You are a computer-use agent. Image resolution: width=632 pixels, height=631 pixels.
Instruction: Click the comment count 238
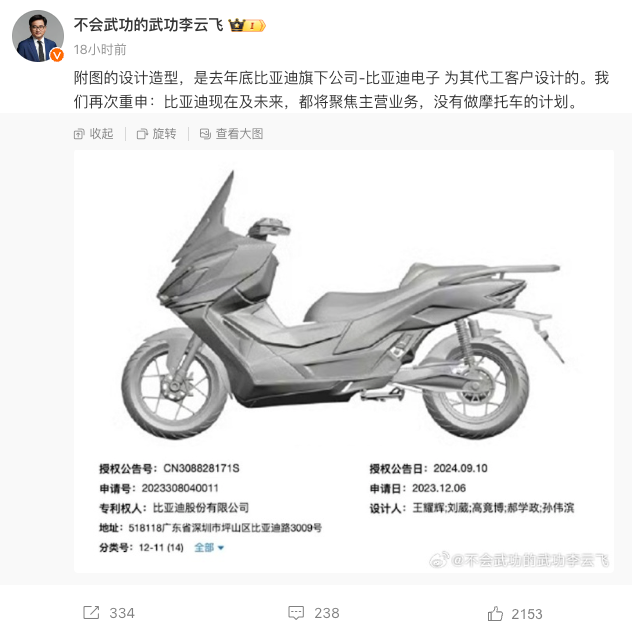pyautogui.click(x=327, y=613)
